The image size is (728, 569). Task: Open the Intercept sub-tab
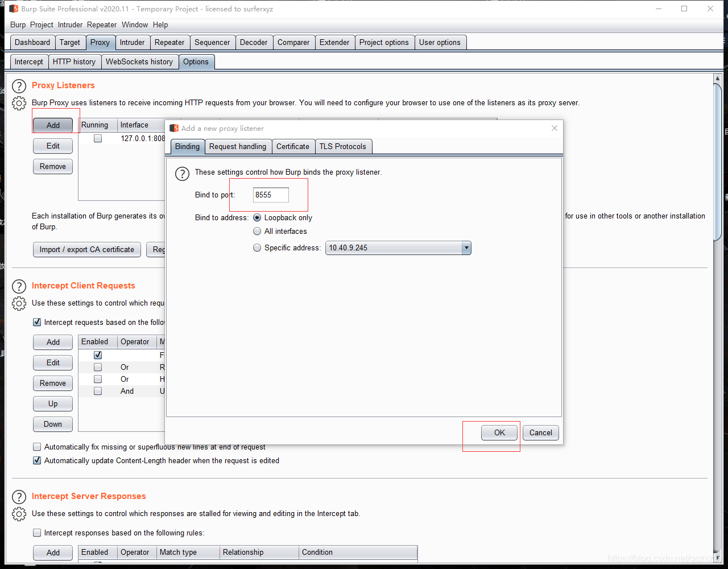[29, 61]
